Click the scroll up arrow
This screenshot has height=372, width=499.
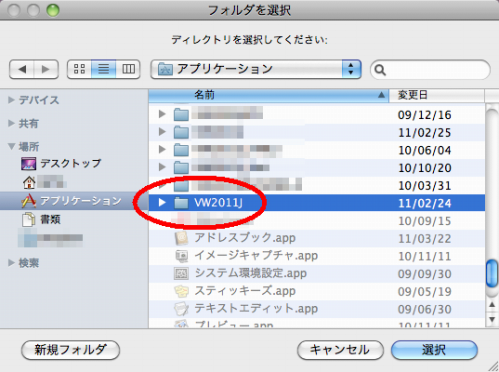492,305
